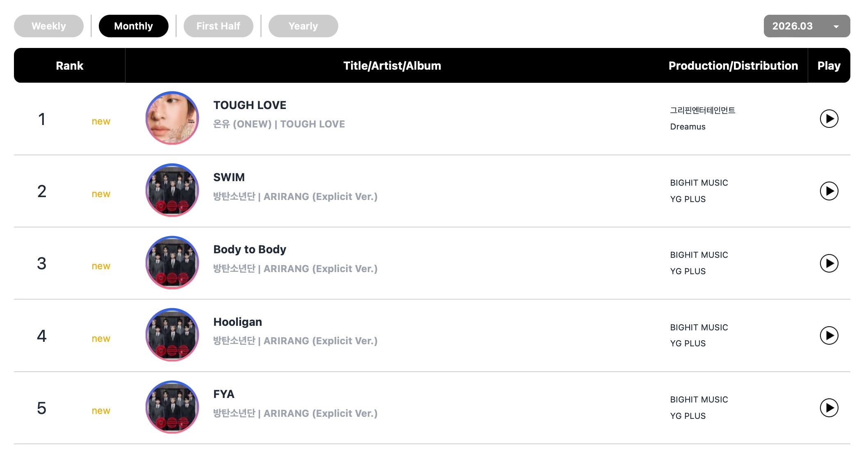
Task: Play the TOUGH LOVE track
Action: point(829,119)
